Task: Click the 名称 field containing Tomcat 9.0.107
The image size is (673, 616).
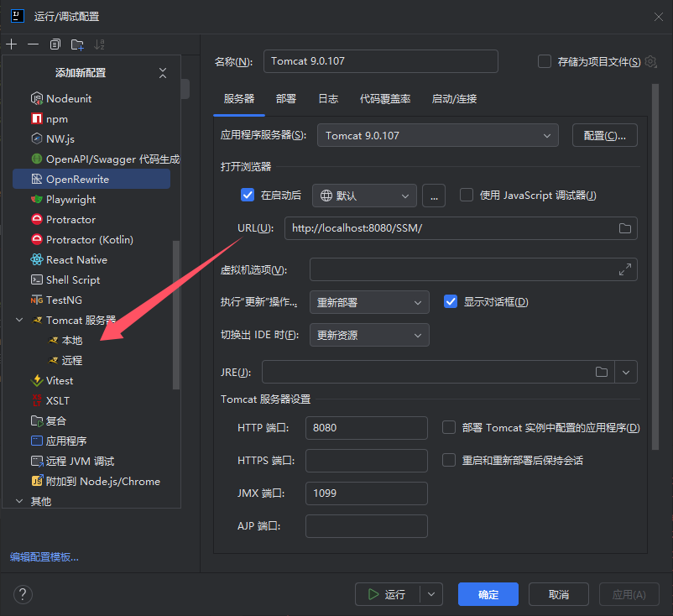Action: (381, 61)
